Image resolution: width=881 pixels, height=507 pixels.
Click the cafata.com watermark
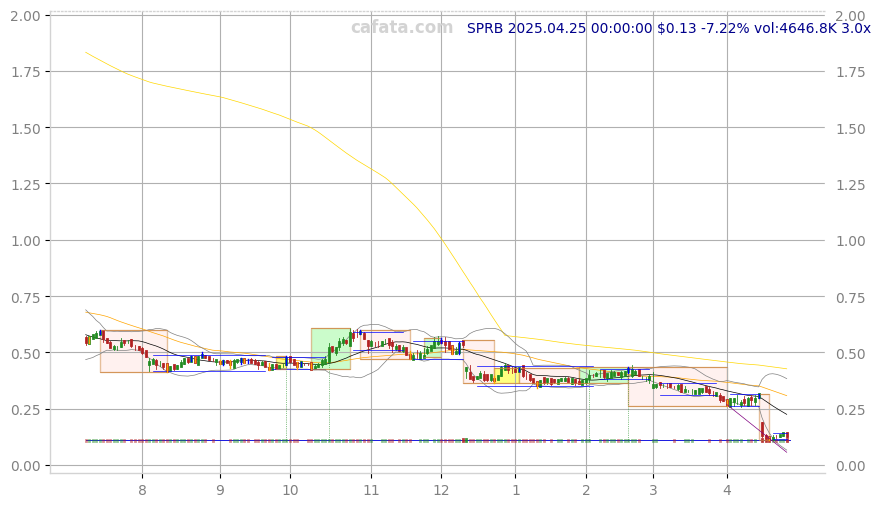[x=401, y=28]
